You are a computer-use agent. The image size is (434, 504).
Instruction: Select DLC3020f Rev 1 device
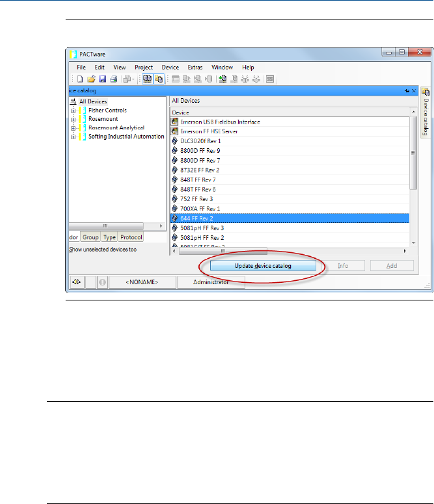(290, 141)
